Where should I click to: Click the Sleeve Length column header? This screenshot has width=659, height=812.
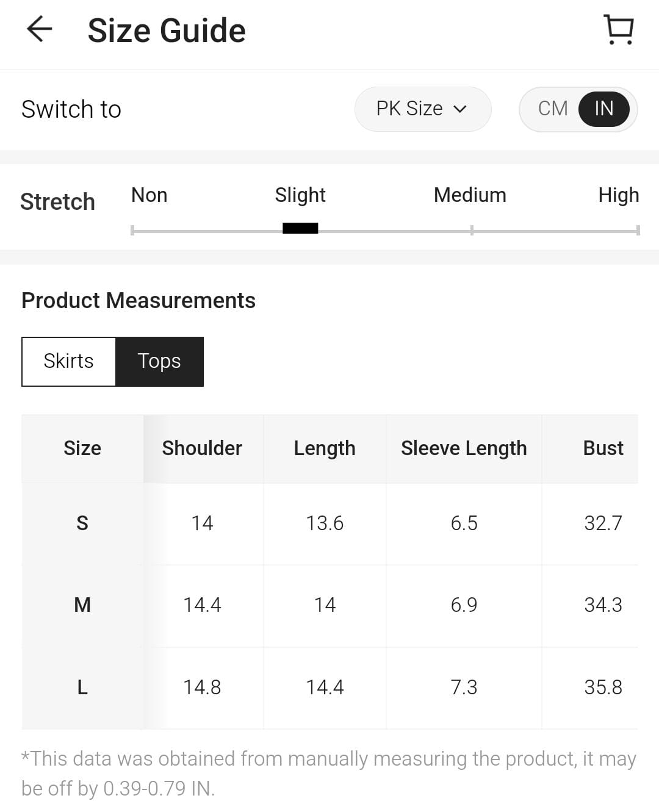tap(464, 448)
